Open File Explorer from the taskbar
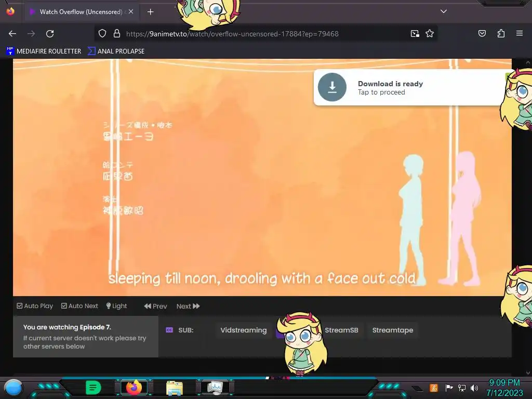532x399 pixels. tap(175, 388)
